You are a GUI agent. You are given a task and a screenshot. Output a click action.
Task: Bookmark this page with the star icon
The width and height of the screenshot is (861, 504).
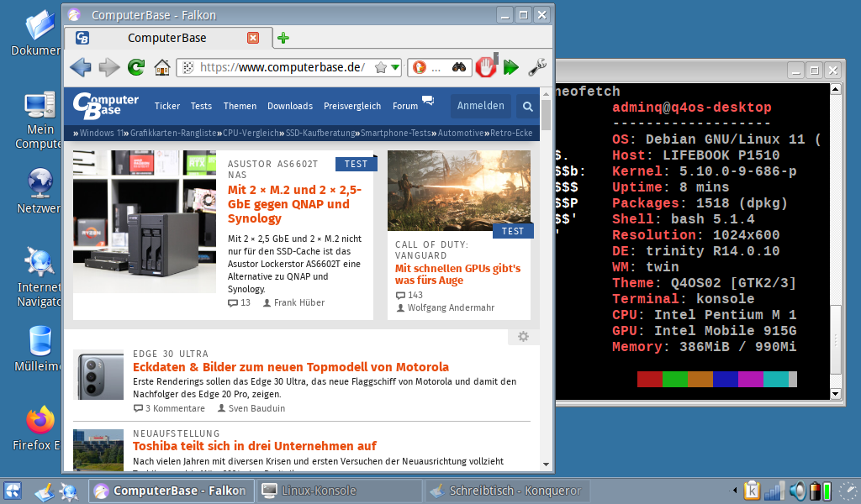[380, 67]
